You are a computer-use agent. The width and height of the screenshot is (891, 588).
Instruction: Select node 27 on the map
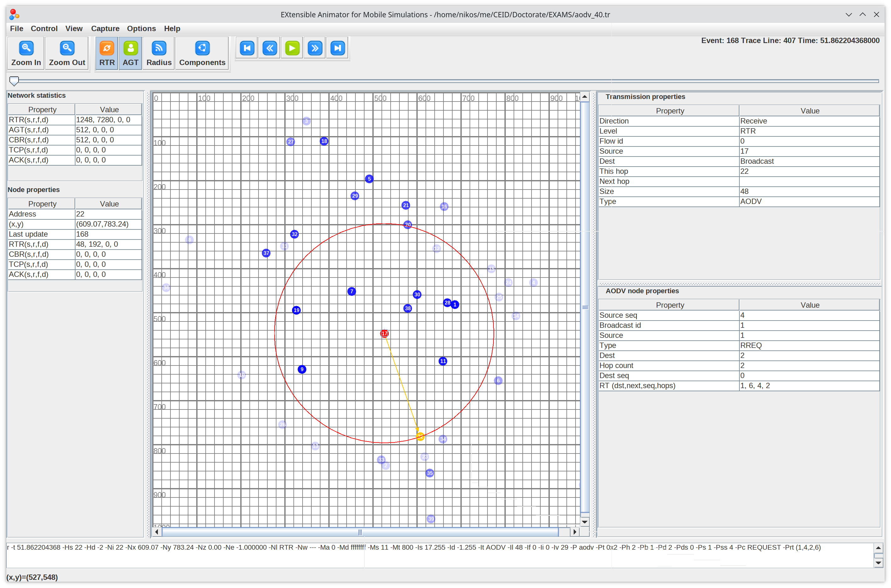291,142
